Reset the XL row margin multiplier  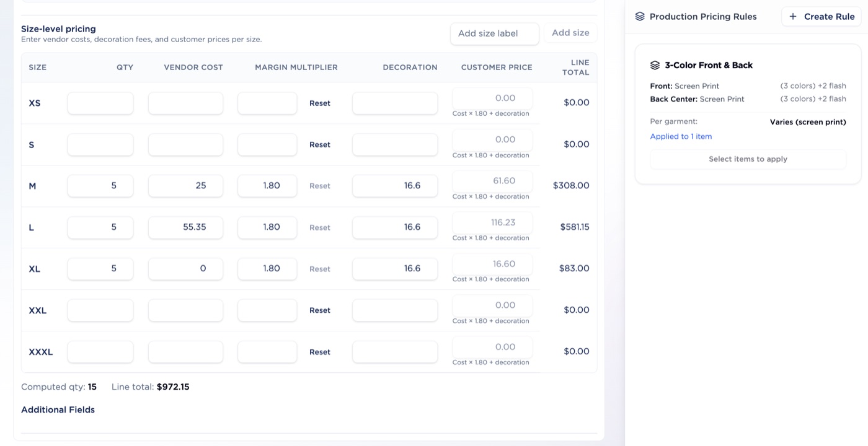(320, 269)
